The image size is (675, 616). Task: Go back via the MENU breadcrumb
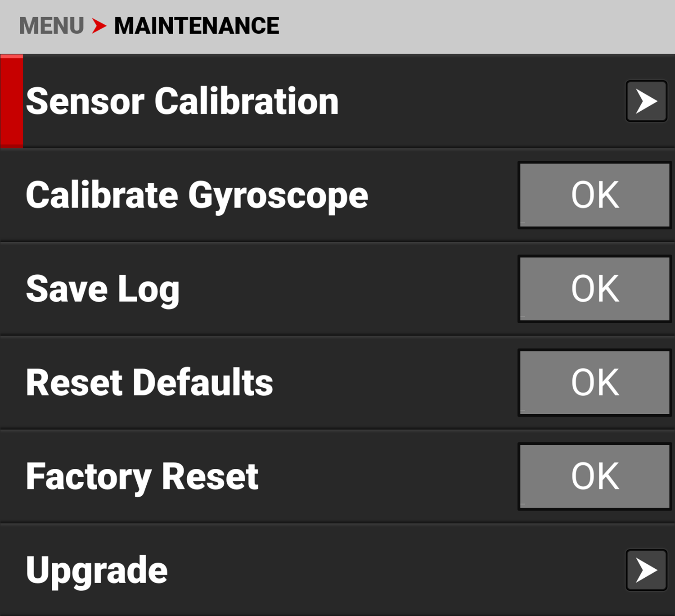(51, 26)
